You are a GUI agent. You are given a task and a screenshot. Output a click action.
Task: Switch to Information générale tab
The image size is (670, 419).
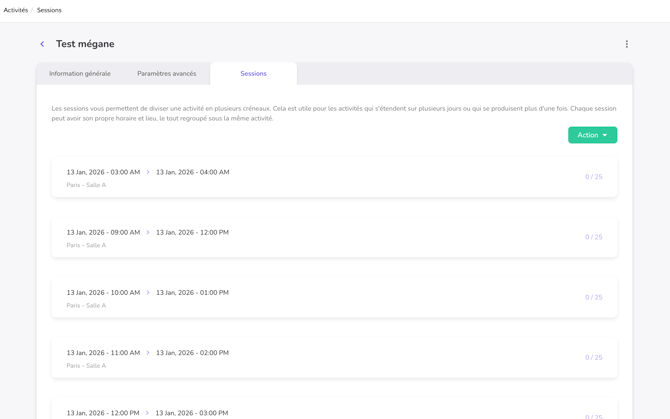(80, 74)
